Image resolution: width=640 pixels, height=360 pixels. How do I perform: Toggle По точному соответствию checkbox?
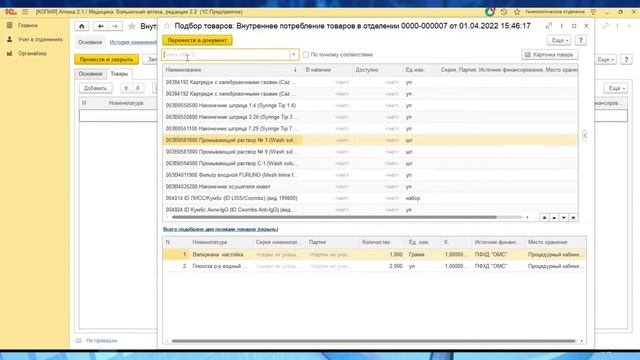click(x=306, y=54)
